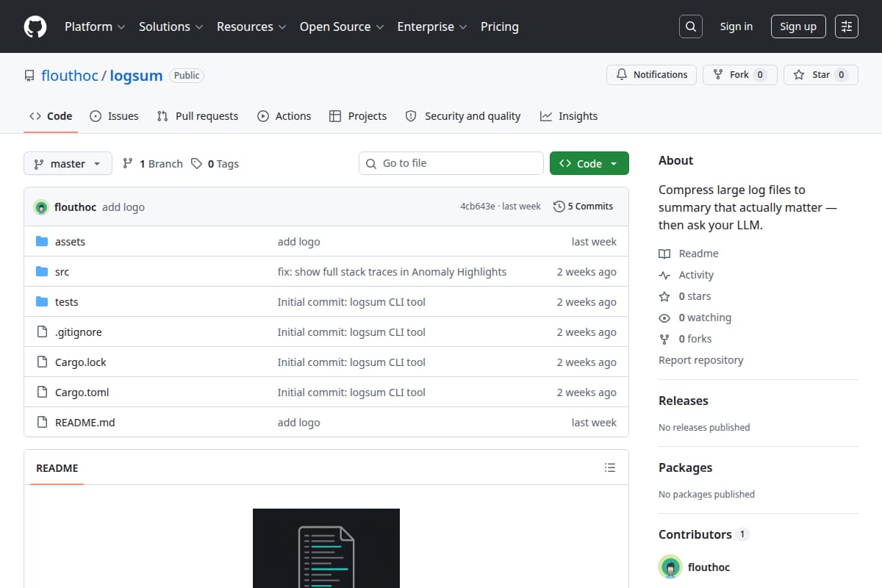Click the Activity pulse icon
The width and height of the screenshot is (882, 588).
664,275
